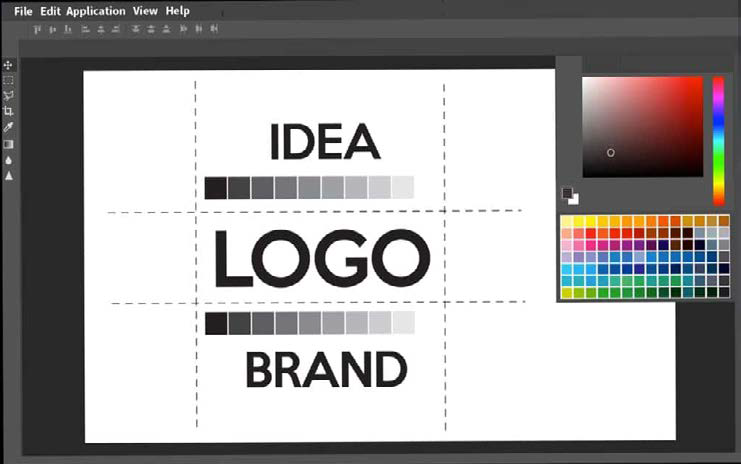The image size is (741, 464).
Task: Select the Blur droplet tool
Action: click(8, 160)
